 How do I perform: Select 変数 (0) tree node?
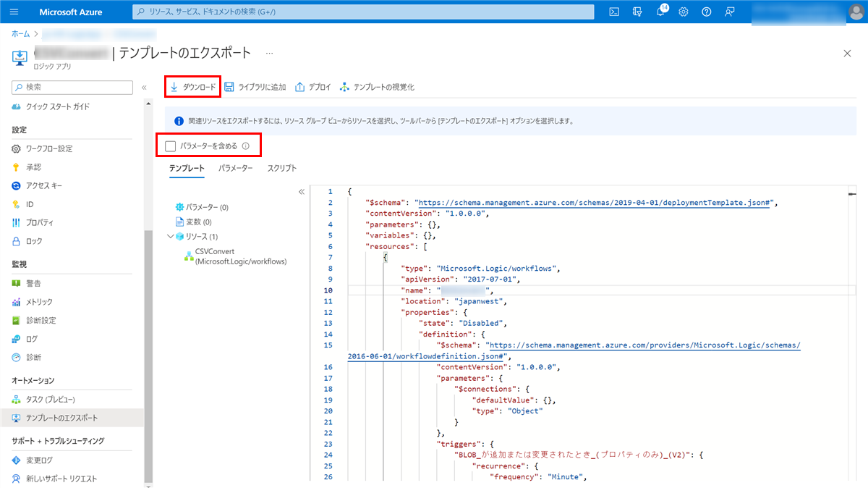coord(199,222)
